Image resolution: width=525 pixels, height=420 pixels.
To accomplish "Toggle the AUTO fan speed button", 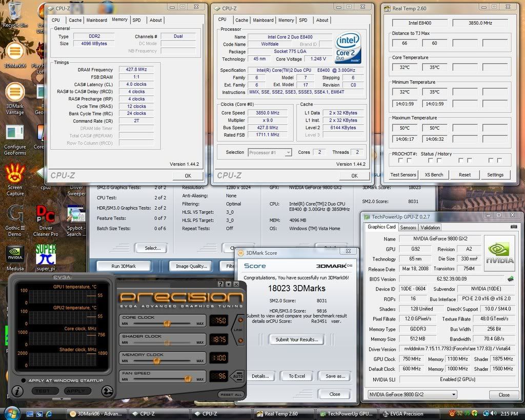I will (x=238, y=376).
